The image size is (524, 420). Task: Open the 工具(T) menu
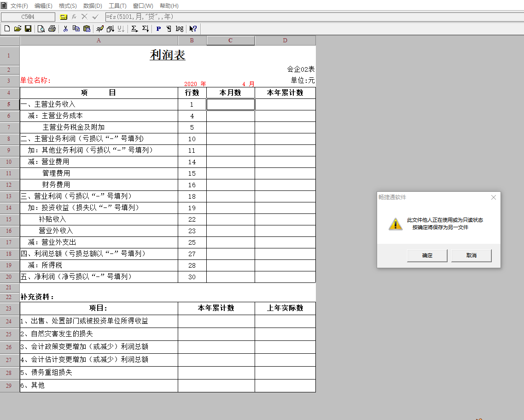coord(117,6)
